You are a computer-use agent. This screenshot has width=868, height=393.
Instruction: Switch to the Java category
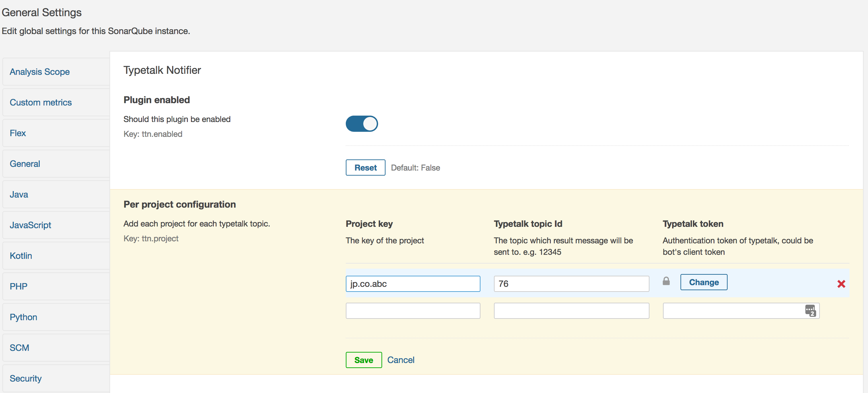[19, 194]
